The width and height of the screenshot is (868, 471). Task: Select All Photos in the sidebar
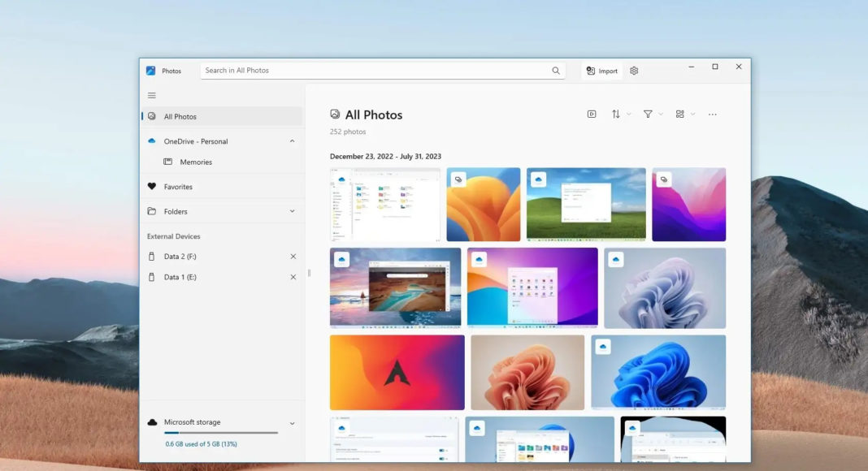click(x=222, y=117)
